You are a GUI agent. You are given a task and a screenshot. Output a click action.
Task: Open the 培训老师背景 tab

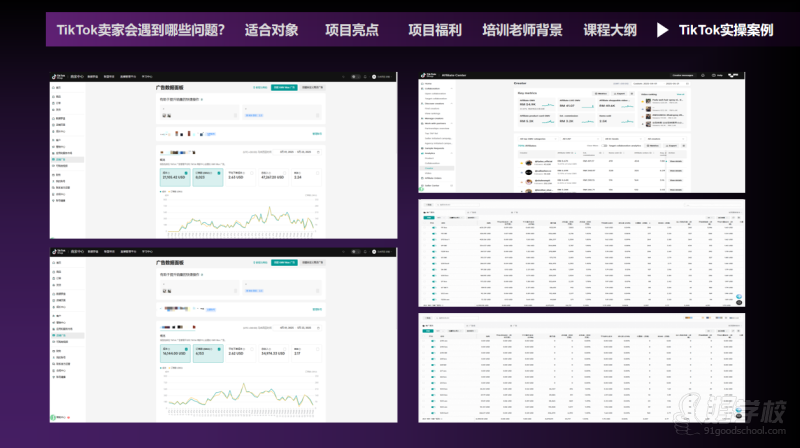coord(522,30)
